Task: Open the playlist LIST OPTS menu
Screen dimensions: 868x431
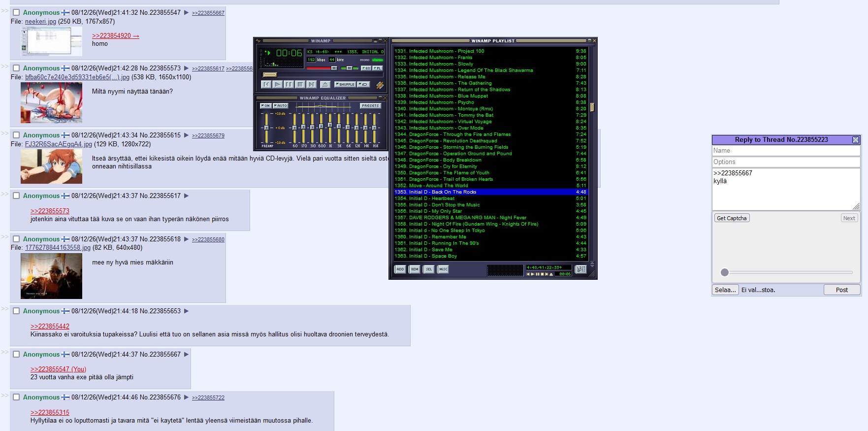Action: [x=581, y=269]
